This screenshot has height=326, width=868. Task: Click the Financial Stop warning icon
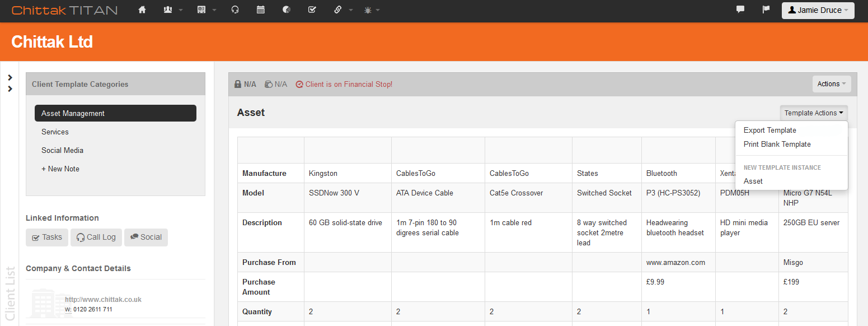(299, 84)
